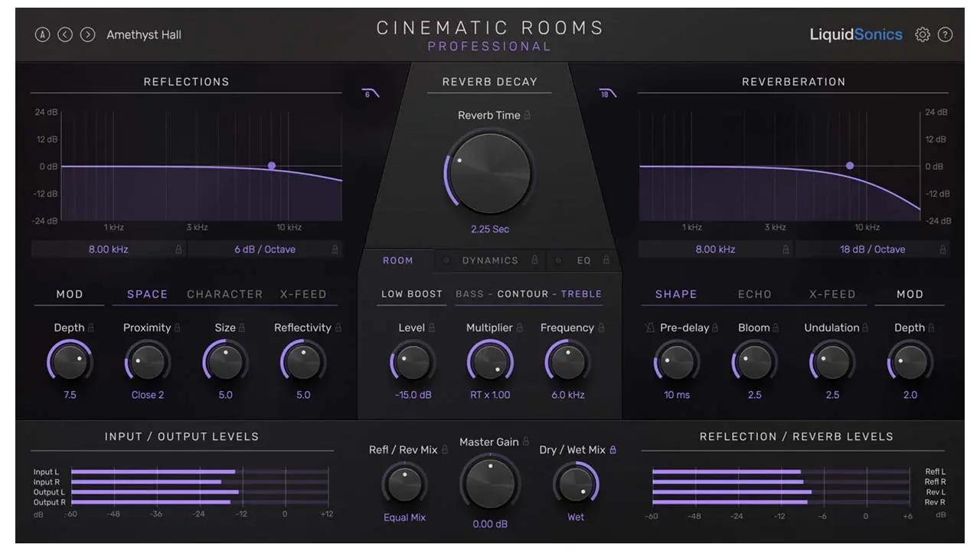Image resolution: width=980 pixels, height=551 pixels.
Task: Click the lock icon beside Reflectivity
Action: tap(338, 328)
